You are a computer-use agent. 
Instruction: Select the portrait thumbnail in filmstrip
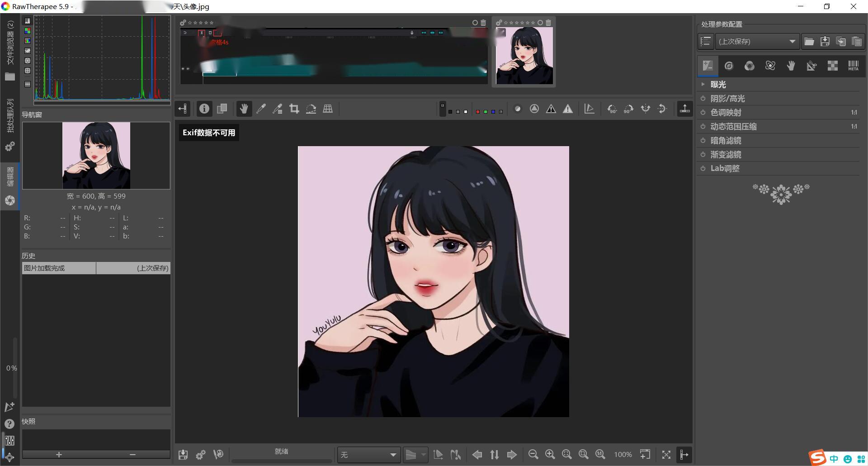(524, 56)
